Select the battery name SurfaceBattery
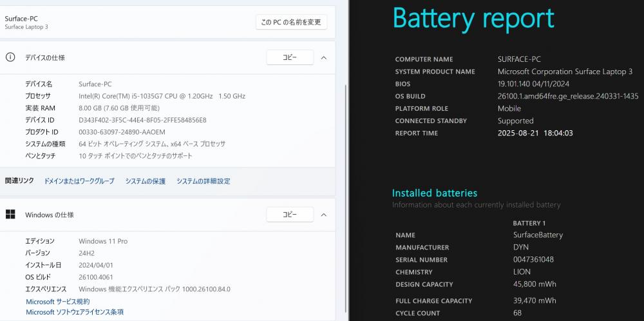This screenshot has height=321, width=644. [x=538, y=235]
